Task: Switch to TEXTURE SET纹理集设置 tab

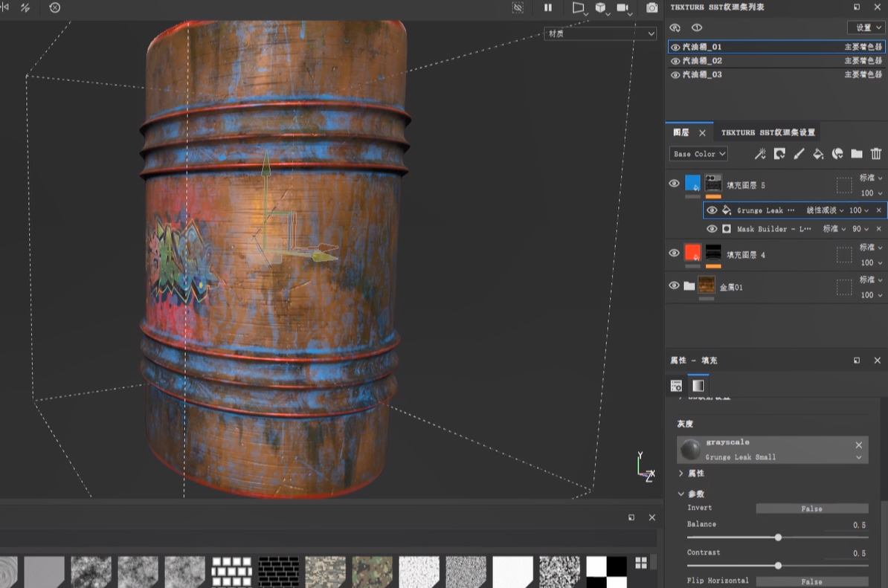Action: pos(768,132)
